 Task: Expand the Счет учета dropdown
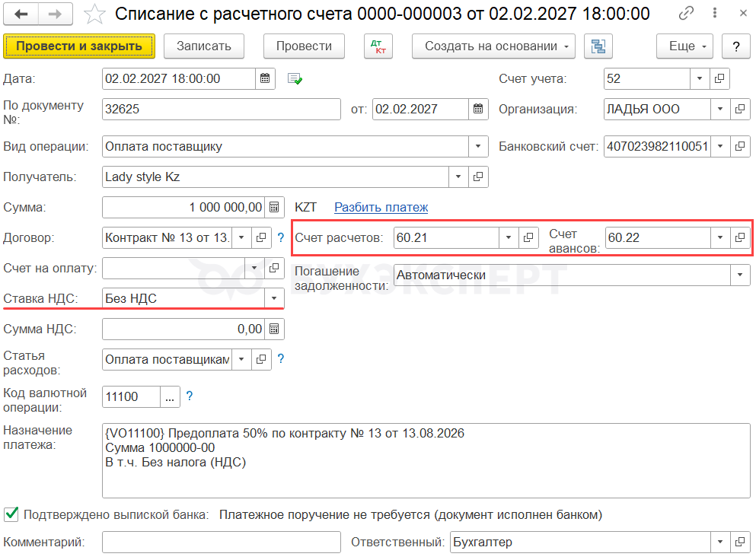pyautogui.click(x=700, y=78)
